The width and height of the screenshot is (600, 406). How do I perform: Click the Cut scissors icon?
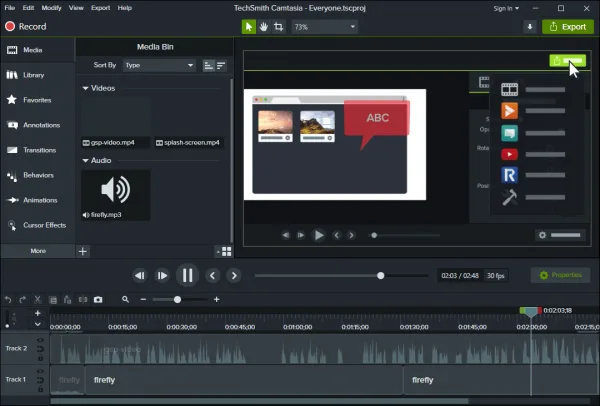[x=38, y=300]
